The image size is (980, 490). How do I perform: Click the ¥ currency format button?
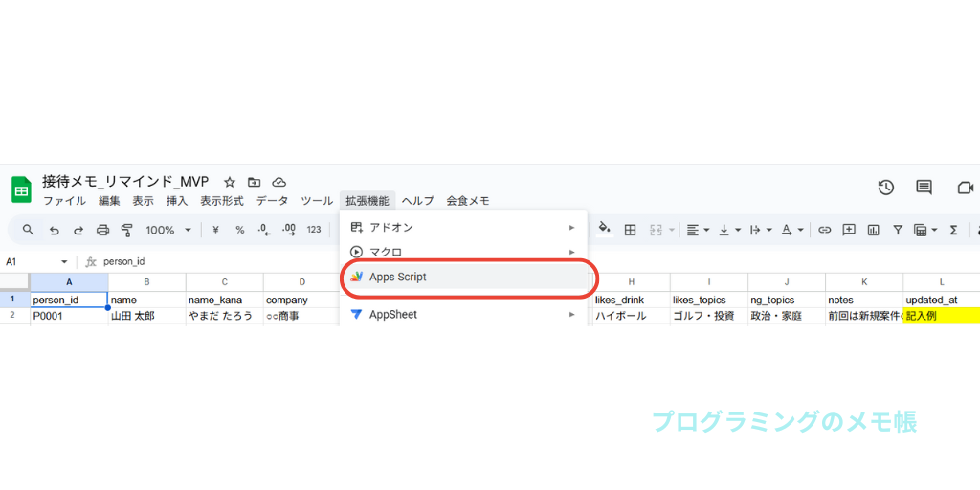pyautogui.click(x=215, y=230)
